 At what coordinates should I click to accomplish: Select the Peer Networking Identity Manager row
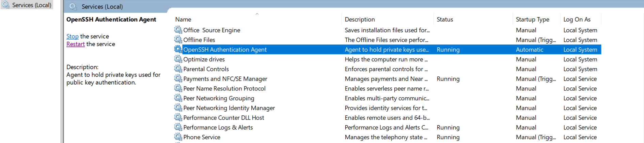point(387,108)
